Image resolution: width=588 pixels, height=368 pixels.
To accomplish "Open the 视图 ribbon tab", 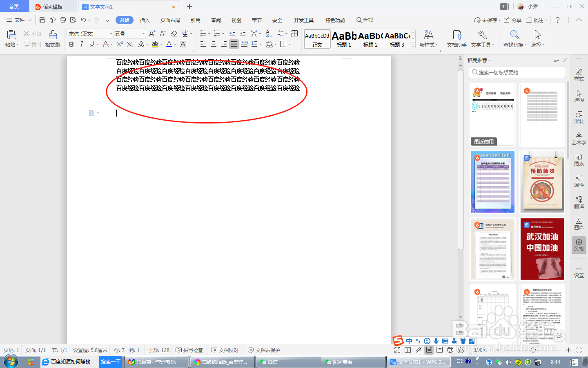I will click(236, 20).
